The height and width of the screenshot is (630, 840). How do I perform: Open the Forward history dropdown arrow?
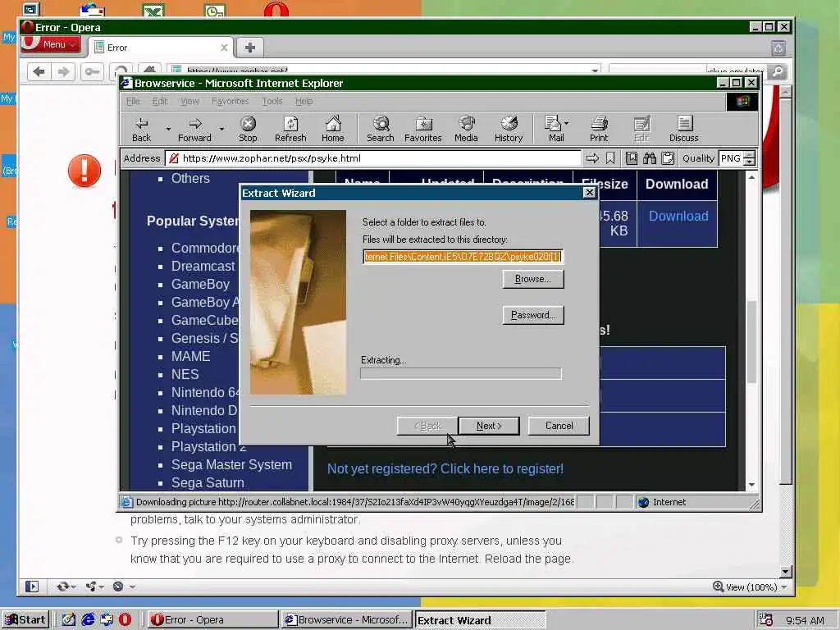[x=221, y=129]
